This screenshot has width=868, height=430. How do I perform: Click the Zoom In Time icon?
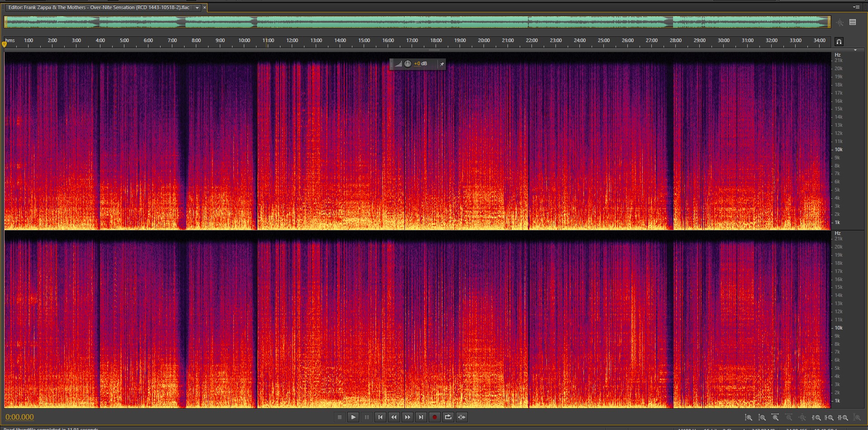click(x=775, y=418)
